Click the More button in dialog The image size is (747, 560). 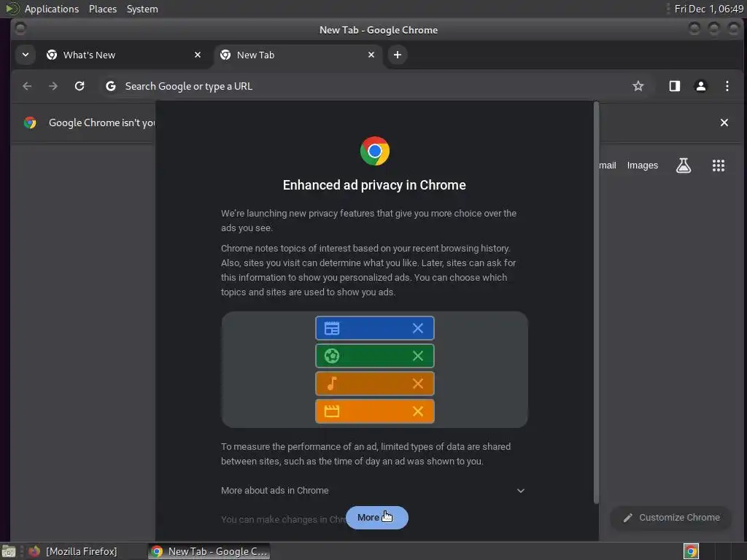pos(377,518)
